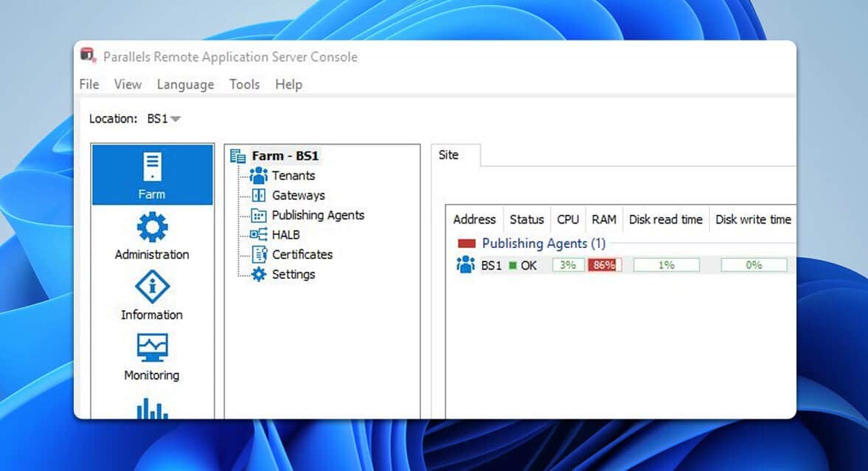Click the HALB icon in tree
Image resolution: width=868 pixels, height=471 pixels.
pos(259,234)
